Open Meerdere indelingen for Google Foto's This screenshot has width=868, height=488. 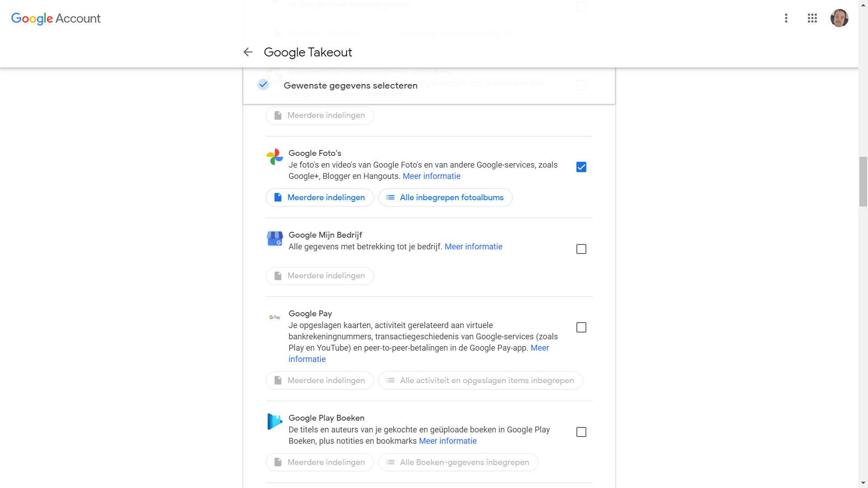coord(320,197)
